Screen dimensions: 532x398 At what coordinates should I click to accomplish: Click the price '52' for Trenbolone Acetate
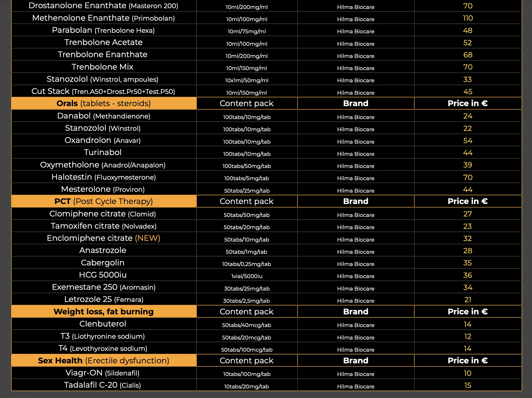pos(468,43)
